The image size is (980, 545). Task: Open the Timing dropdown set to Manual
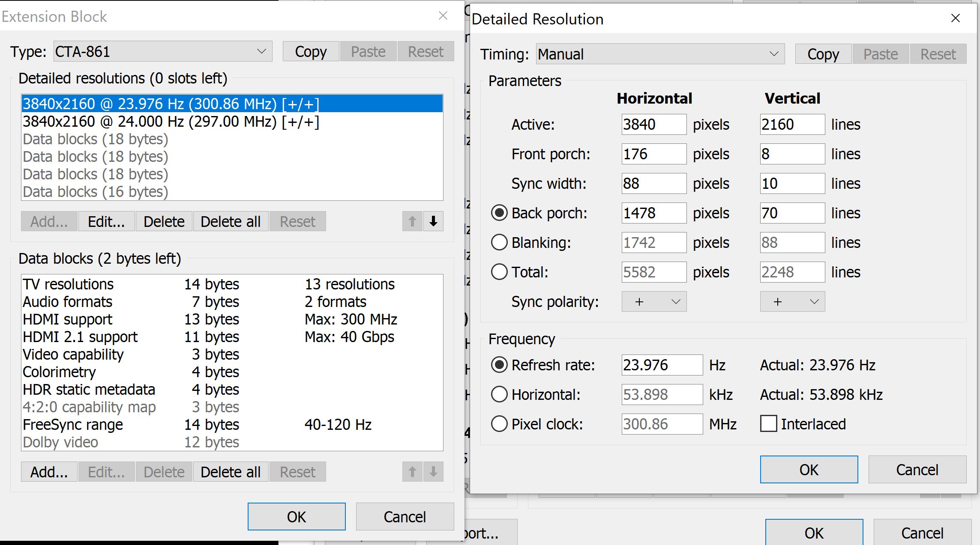click(660, 54)
